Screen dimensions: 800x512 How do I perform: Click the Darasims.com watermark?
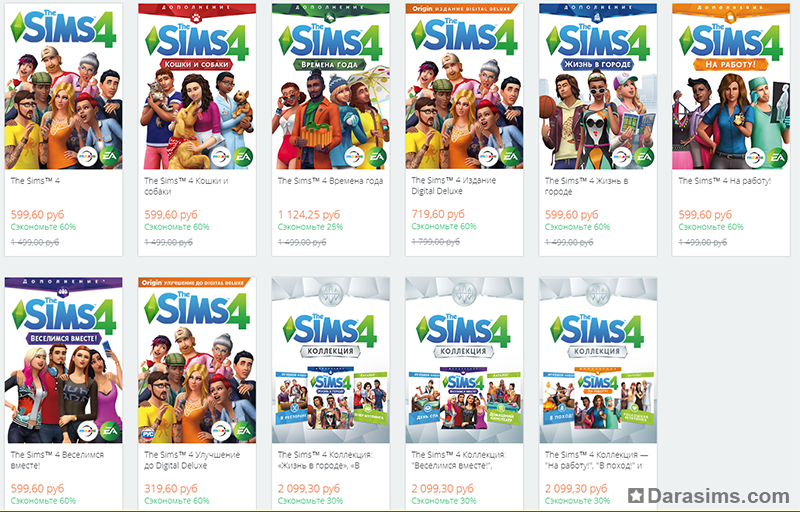[709, 496]
